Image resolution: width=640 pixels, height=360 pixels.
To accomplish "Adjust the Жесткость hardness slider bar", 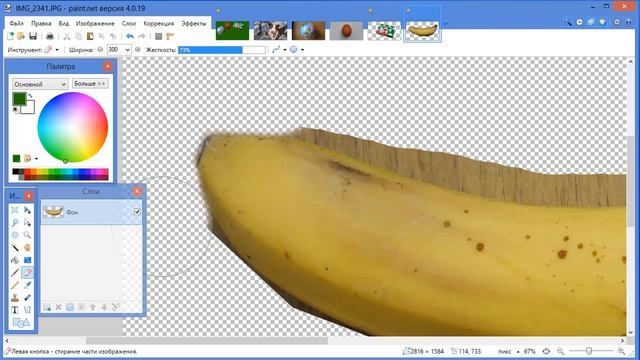I will pyautogui.click(x=222, y=50).
